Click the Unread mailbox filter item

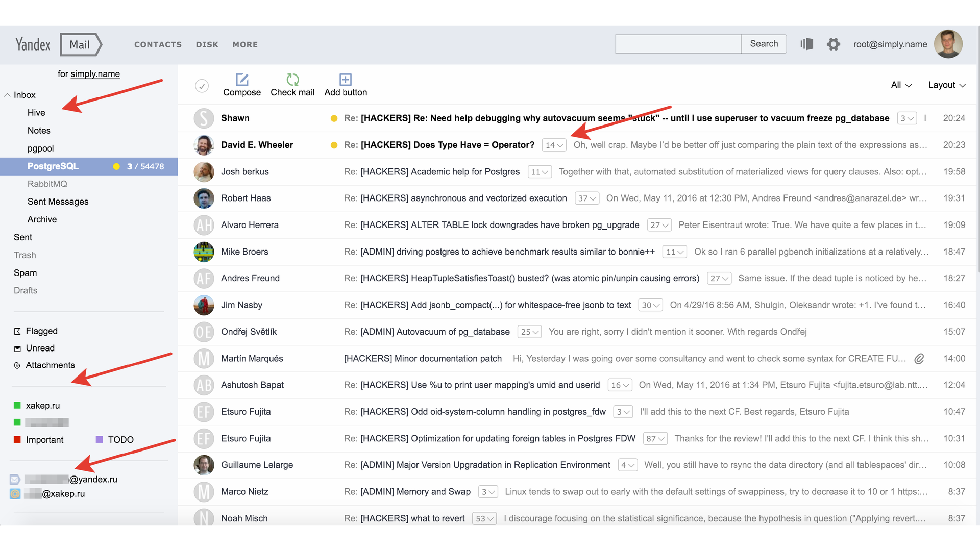[x=39, y=348]
